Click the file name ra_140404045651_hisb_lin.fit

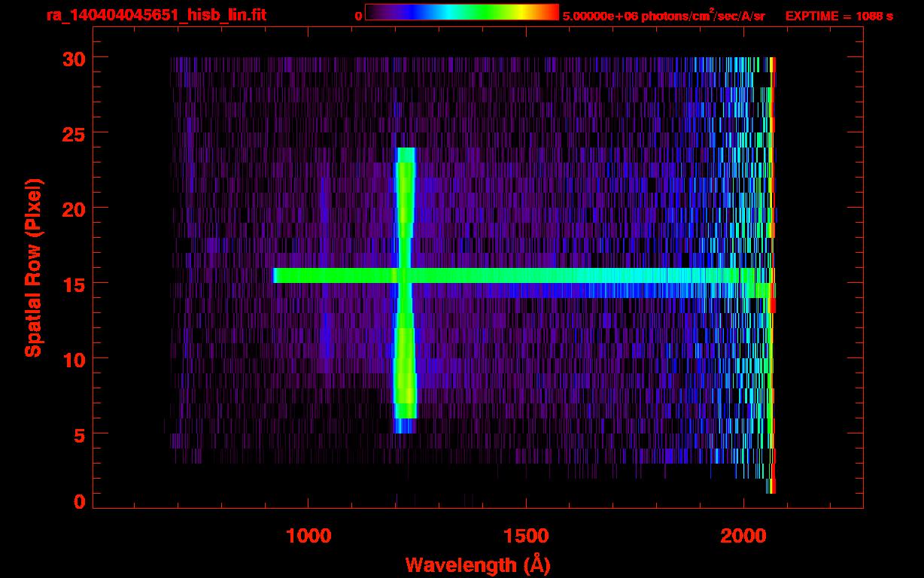pos(156,15)
